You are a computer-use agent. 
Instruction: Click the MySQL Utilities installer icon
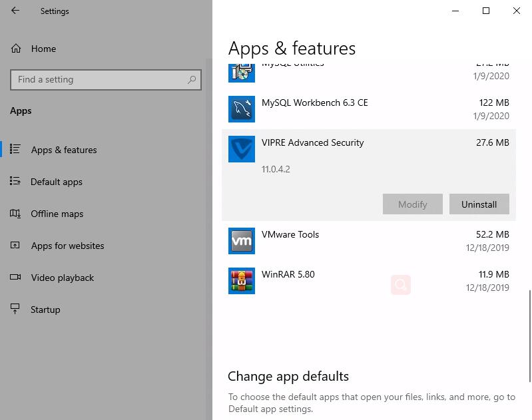click(242, 73)
